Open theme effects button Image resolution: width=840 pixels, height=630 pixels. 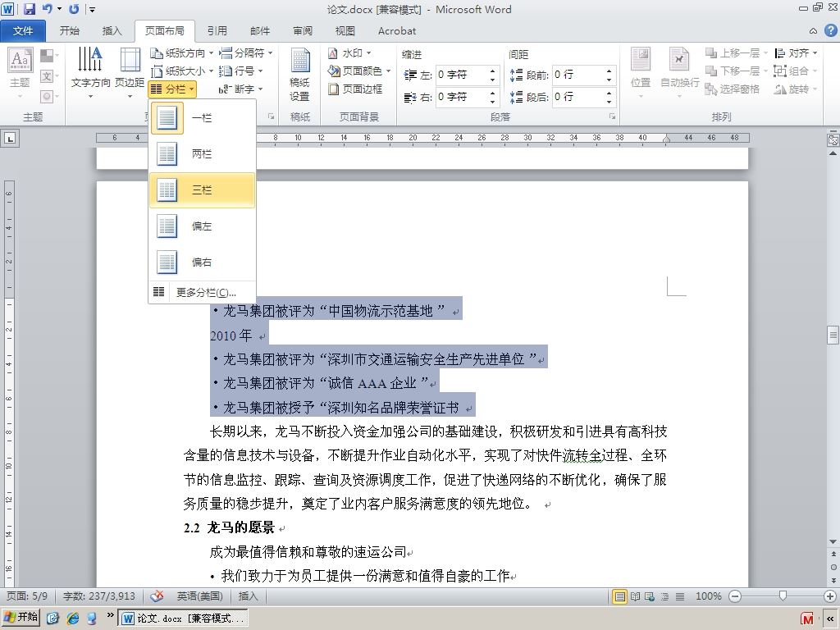(x=48, y=97)
